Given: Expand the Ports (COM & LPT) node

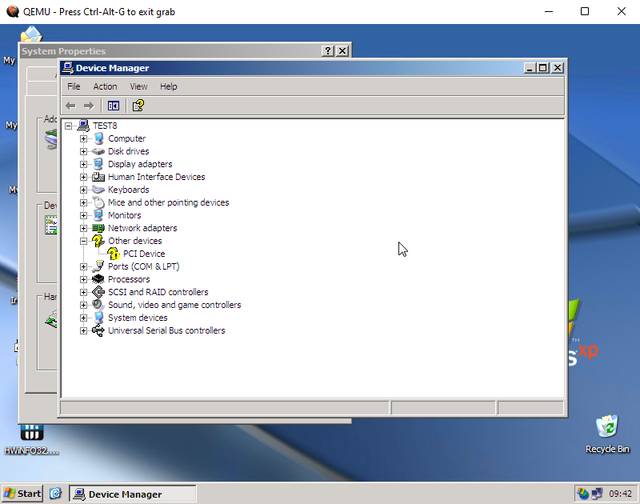Looking at the screenshot, I should (84, 267).
